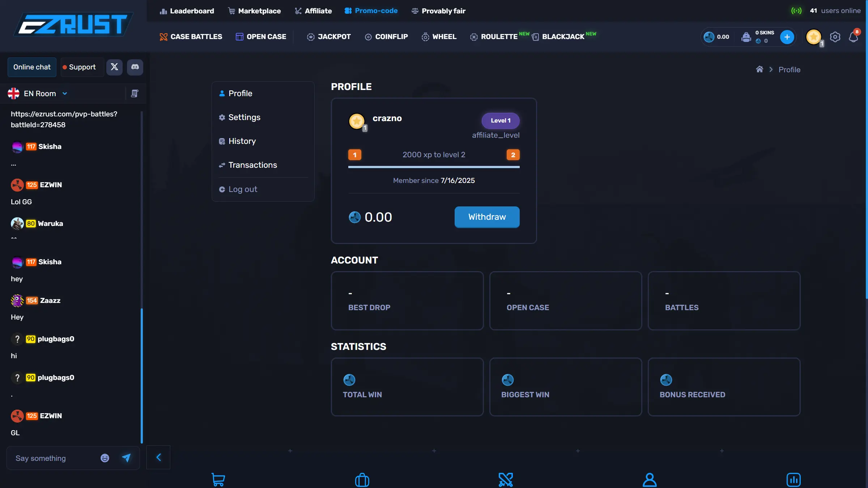The width and height of the screenshot is (868, 488).
Task: Click Zaazz's avatar in chat
Action: pos(17,300)
